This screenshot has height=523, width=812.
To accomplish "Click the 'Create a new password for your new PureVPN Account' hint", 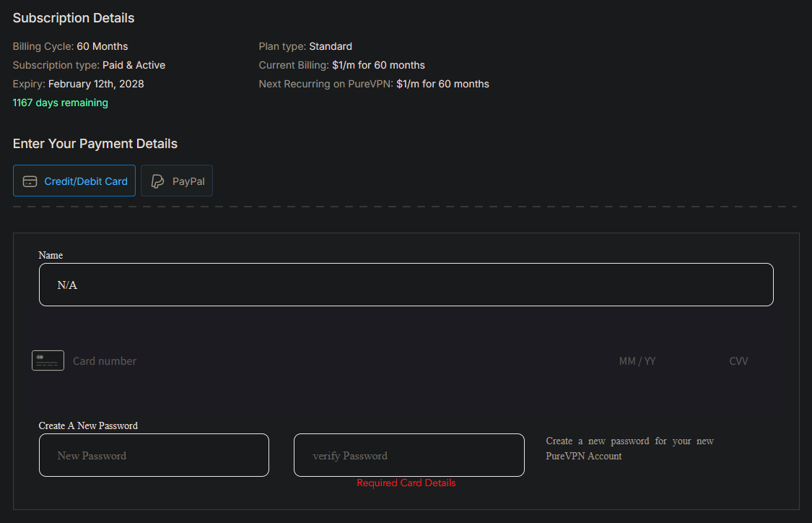I will [629, 449].
